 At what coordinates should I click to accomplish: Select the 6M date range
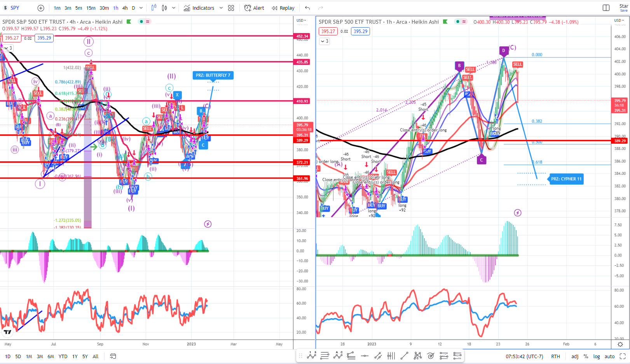pos(51,356)
